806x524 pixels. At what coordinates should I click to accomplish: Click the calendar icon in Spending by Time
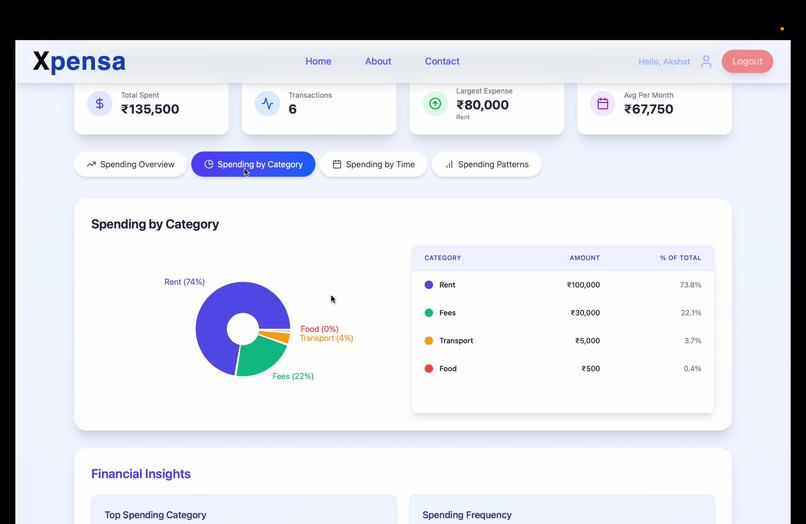tap(337, 164)
